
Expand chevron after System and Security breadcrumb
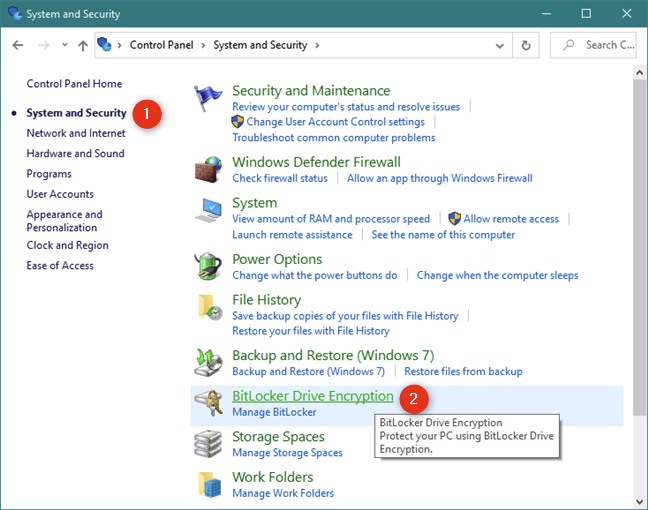317,45
